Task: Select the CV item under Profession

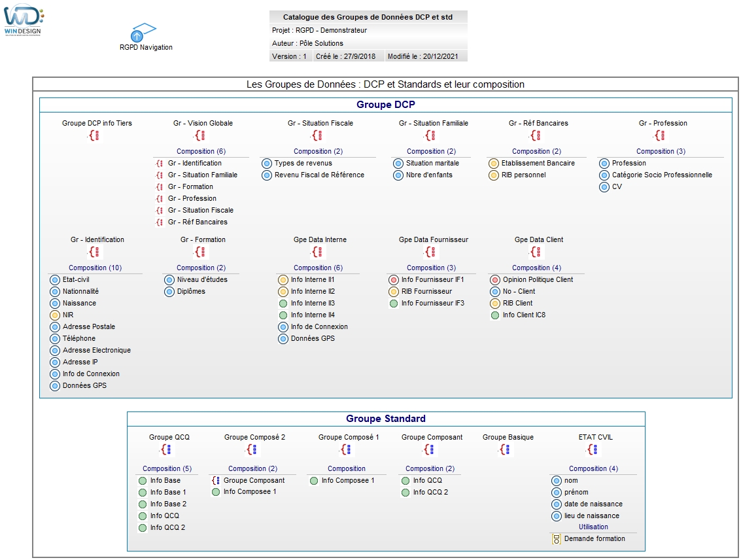Action: [617, 186]
